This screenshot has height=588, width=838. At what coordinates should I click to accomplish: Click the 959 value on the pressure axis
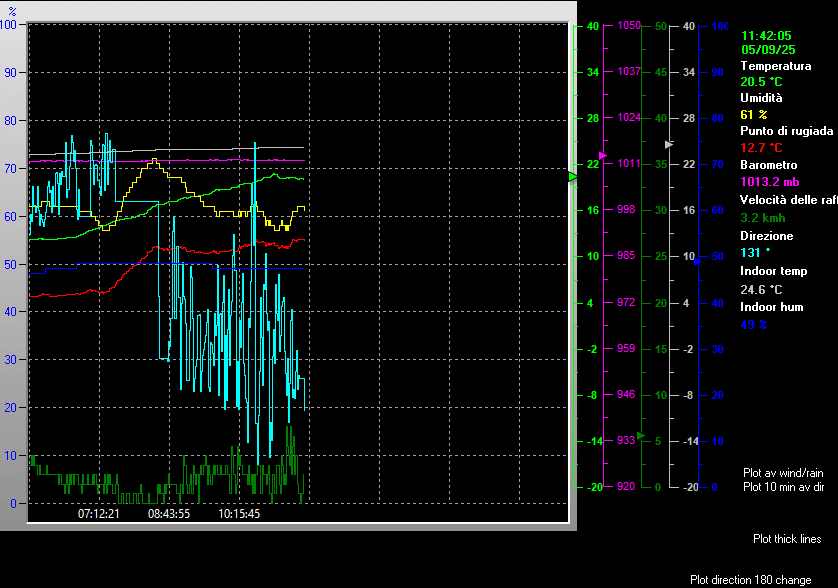[626, 349]
